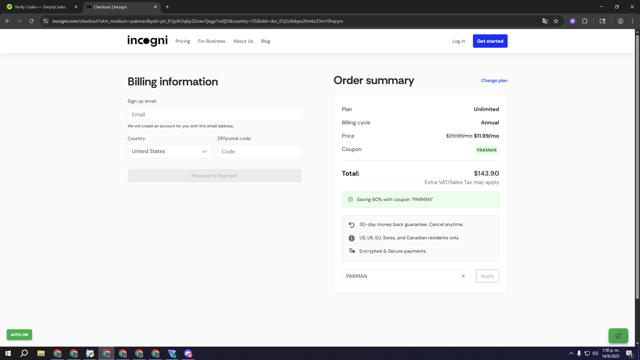Click the Order summary heading
Screen dimensions: 640x360
pos(373,80)
